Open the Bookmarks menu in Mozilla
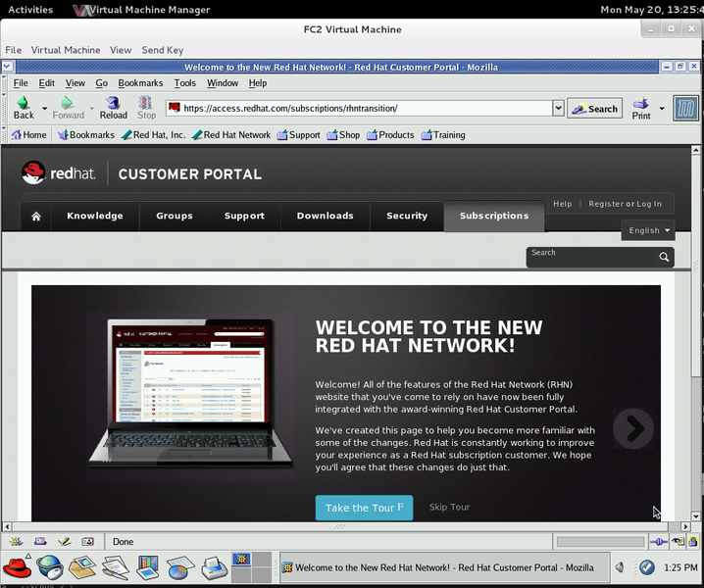 click(x=140, y=83)
